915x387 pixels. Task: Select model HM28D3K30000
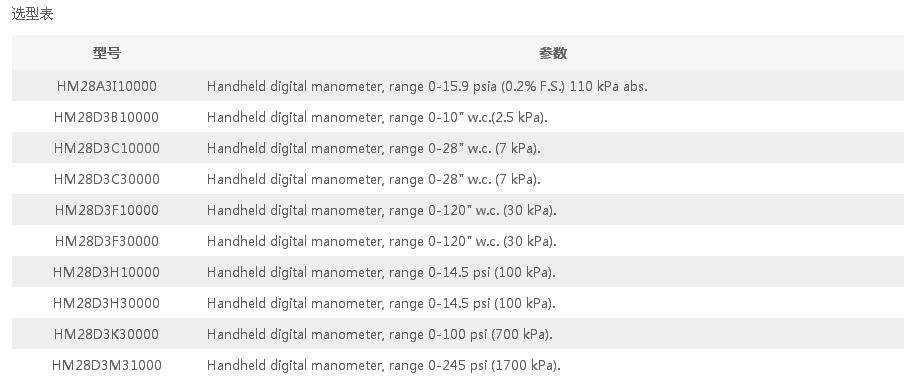tap(106, 334)
